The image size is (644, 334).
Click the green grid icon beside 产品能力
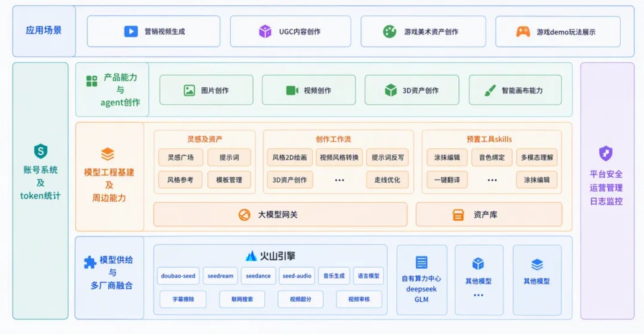(x=92, y=81)
